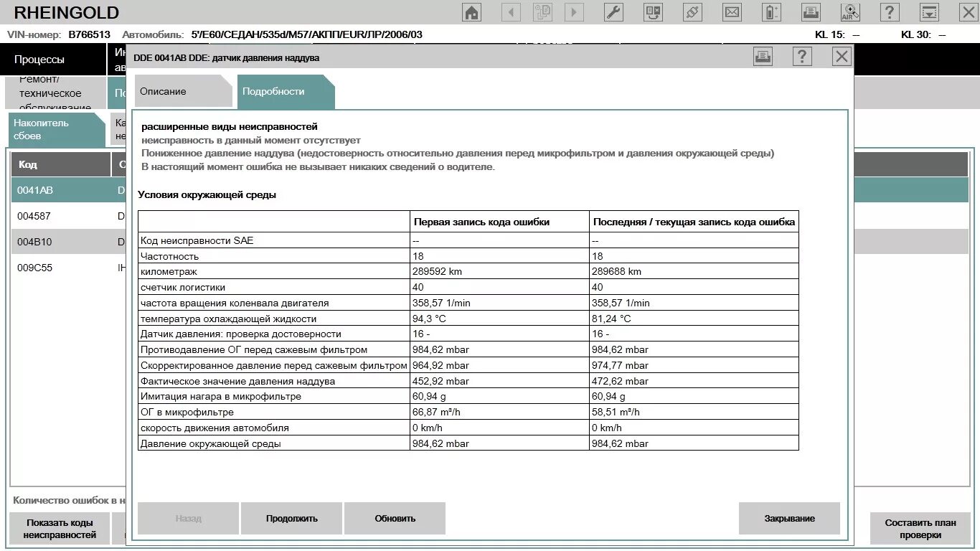Click the расширенные виды неисправностей heading

(230, 127)
